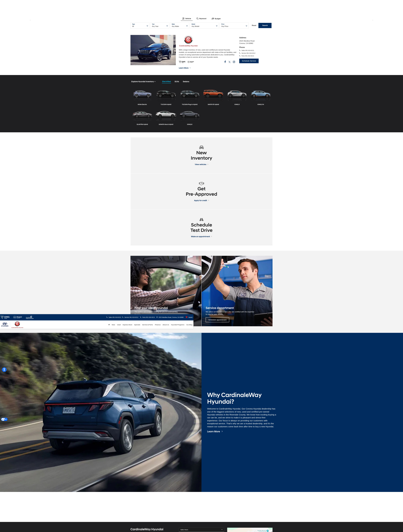
Task: Switch to the Vehicle search tab
Action: pyautogui.click(x=187, y=19)
